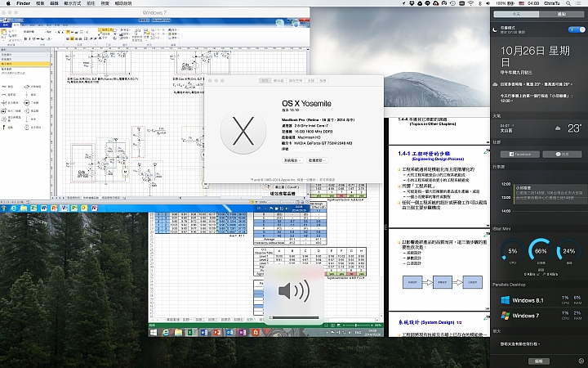Open the Notification Center list icon in menu bar
Viewport: 588px width, 368px height.
[578, 4]
